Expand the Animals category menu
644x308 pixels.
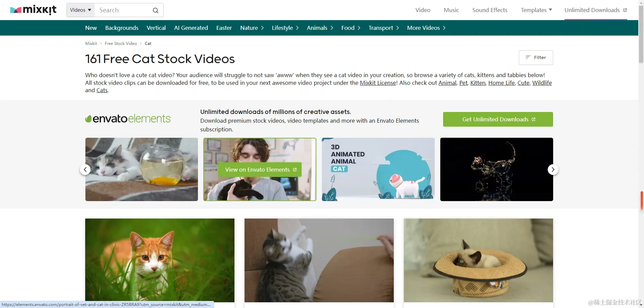point(320,28)
